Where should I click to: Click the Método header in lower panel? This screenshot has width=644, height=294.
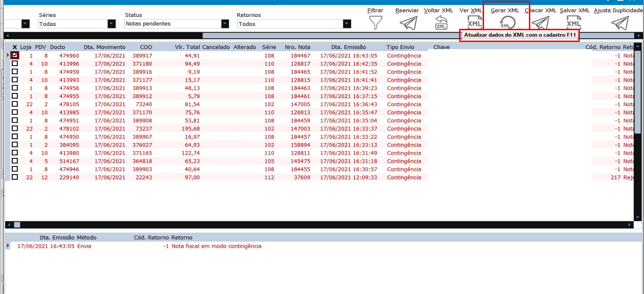pos(86,237)
